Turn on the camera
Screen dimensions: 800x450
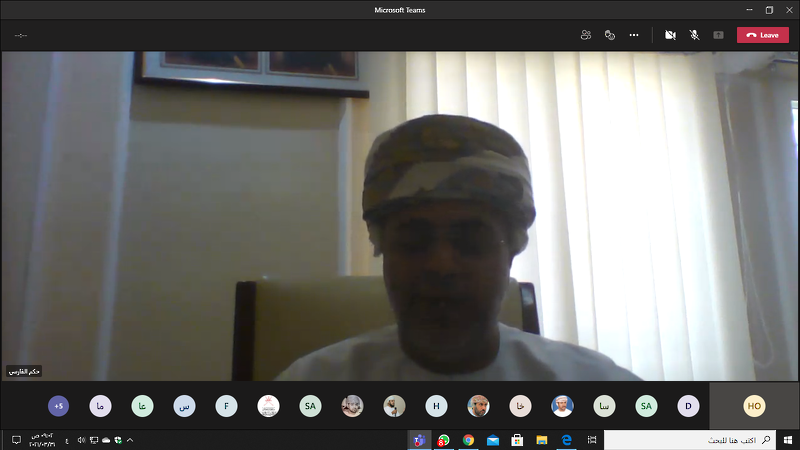(x=670, y=35)
